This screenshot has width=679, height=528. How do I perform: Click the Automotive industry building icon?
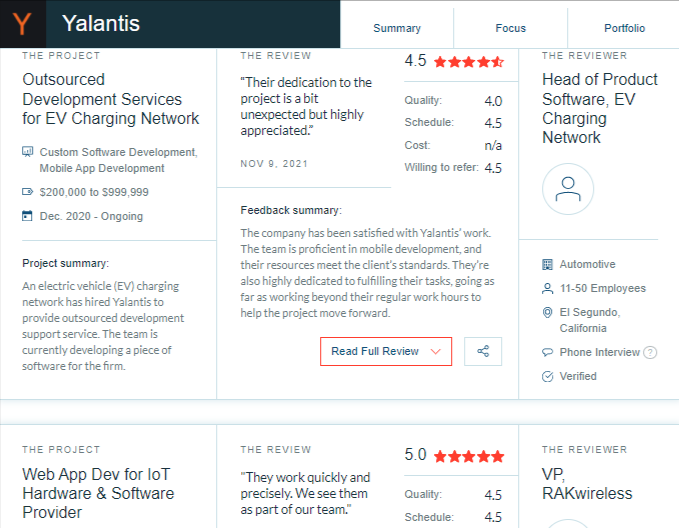tap(547, 264)
